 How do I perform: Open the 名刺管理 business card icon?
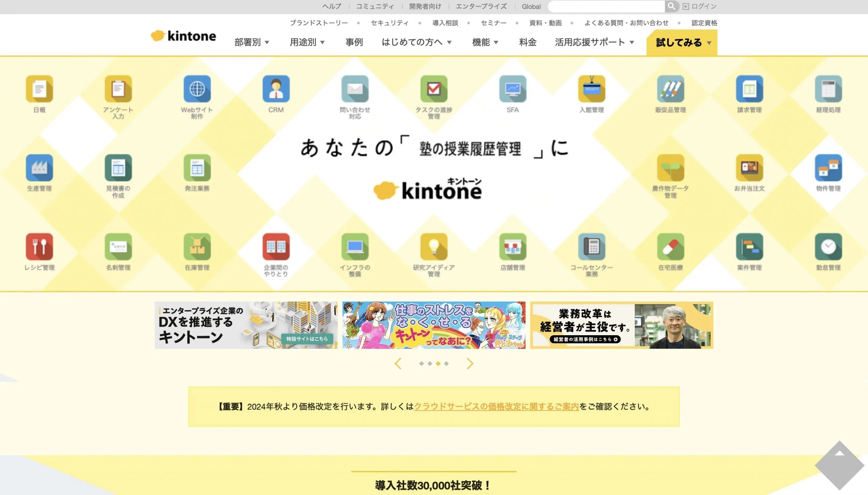[118, 246]
